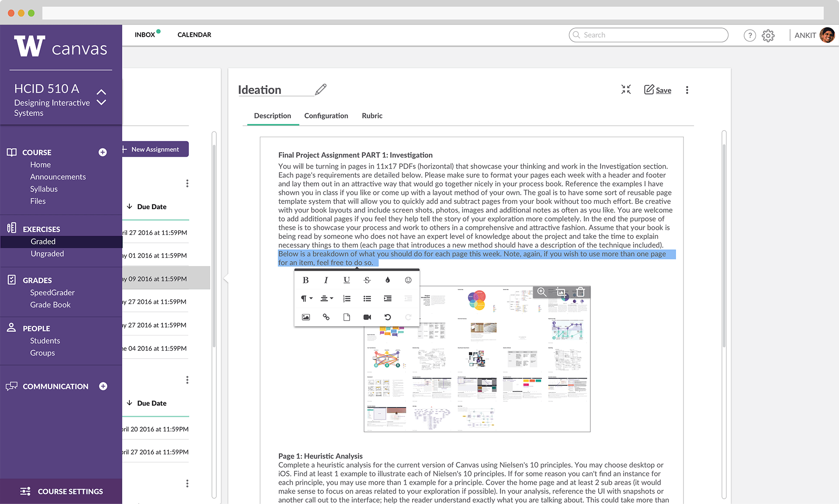This screenshot has width=839, height=504.
Task: Sort first list by Due Date
Action: 147,207
